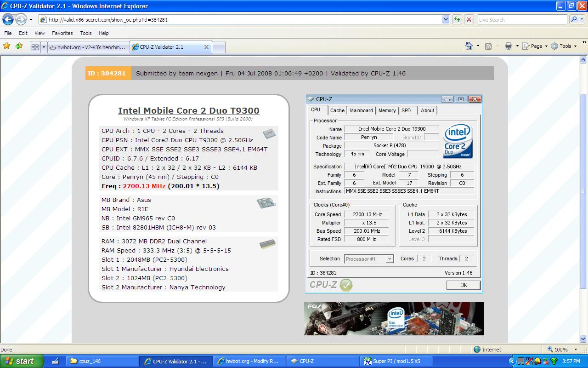Click the CPU-Z validated green checkmark logo
Viewport: 588px width, 368px height.
point(345,285)
